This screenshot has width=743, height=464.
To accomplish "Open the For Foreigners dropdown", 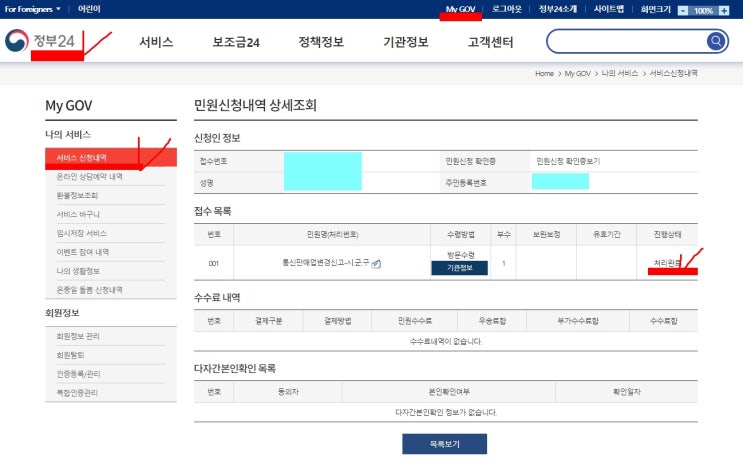I will (32, 9).
